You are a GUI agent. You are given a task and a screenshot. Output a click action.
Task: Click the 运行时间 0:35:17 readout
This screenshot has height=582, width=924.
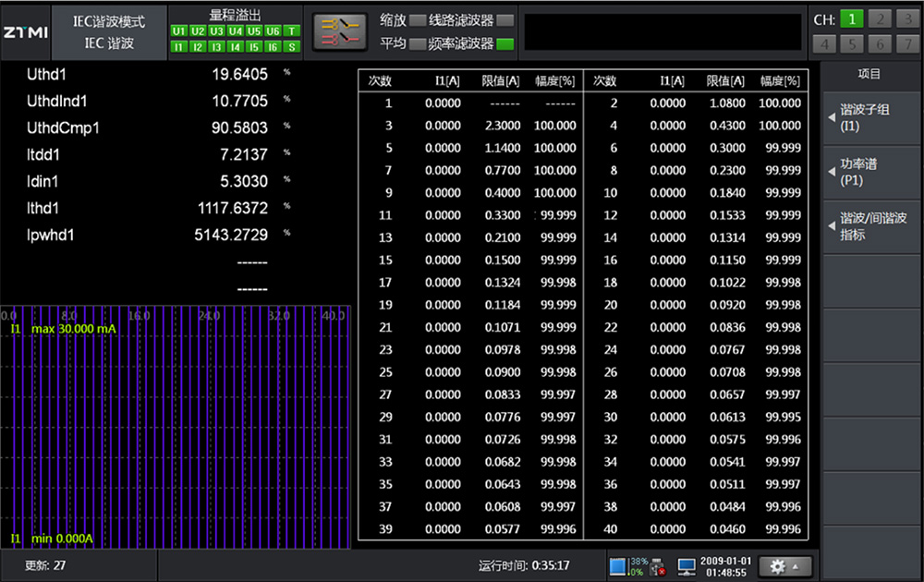tap(524, 566)
